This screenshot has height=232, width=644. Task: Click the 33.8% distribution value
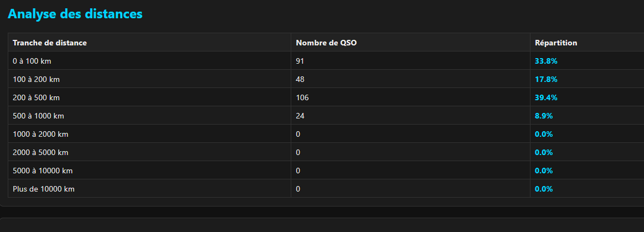click(546, 61)
